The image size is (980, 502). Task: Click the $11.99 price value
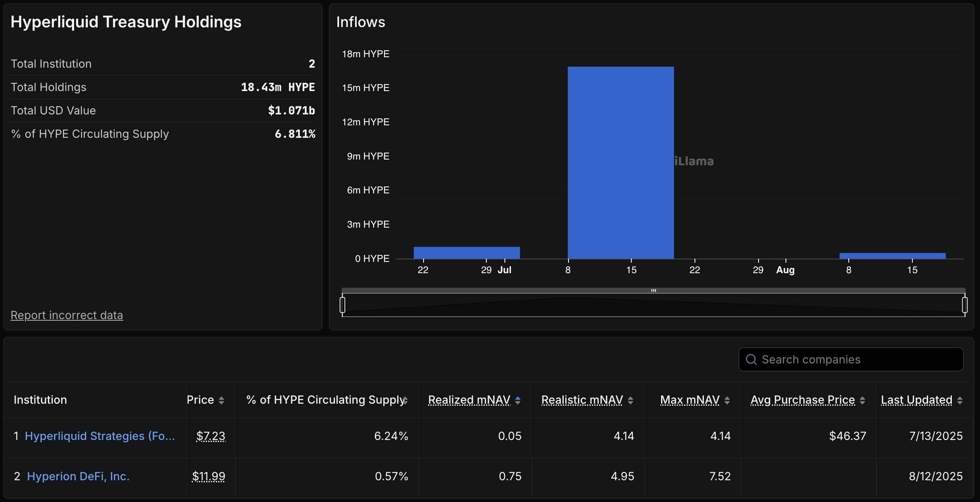point(209,476)
